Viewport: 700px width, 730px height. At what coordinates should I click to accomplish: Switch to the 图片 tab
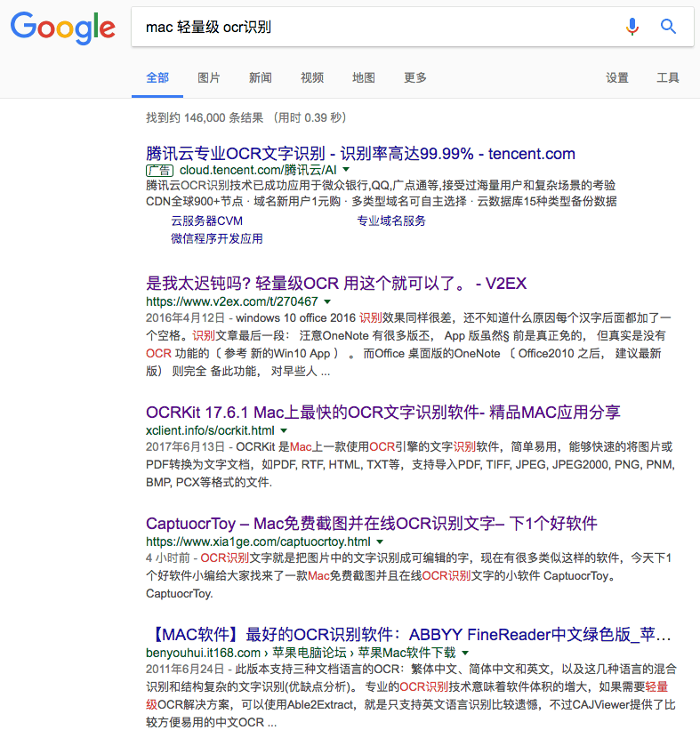[x=209, y=77]
